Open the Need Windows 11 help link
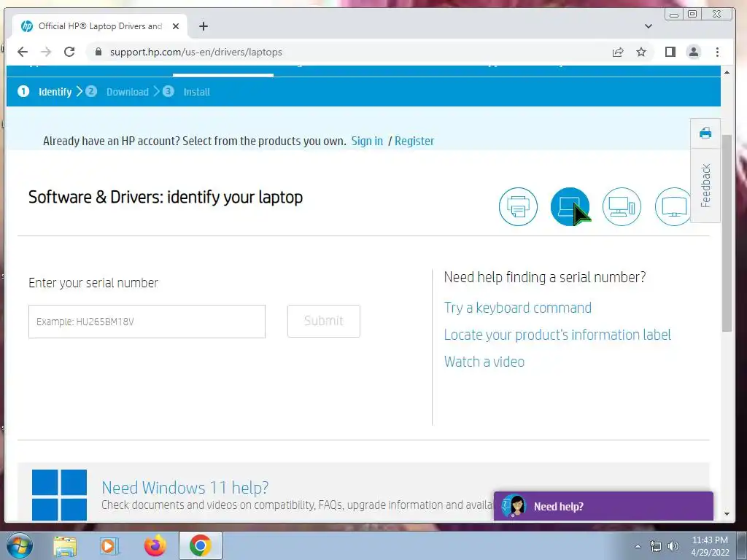This screenshot has height=560, width=747. point(185,488)
